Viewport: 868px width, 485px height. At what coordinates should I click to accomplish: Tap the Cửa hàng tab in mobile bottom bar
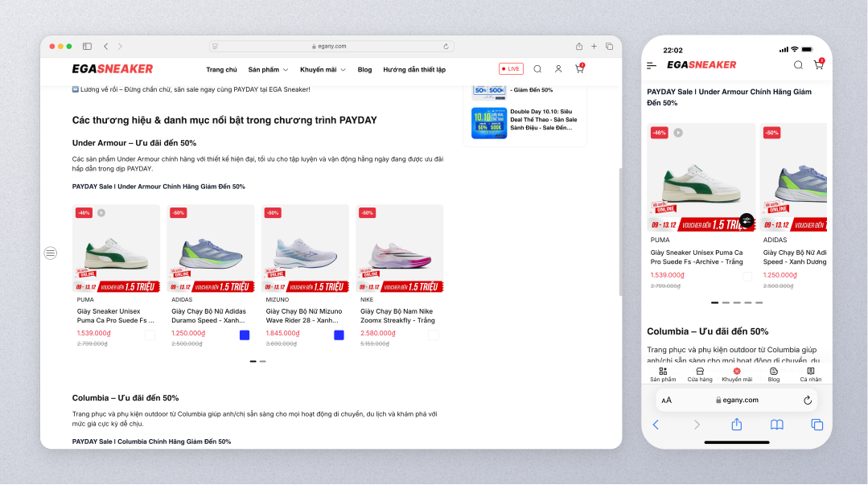[x=700, y=374]
